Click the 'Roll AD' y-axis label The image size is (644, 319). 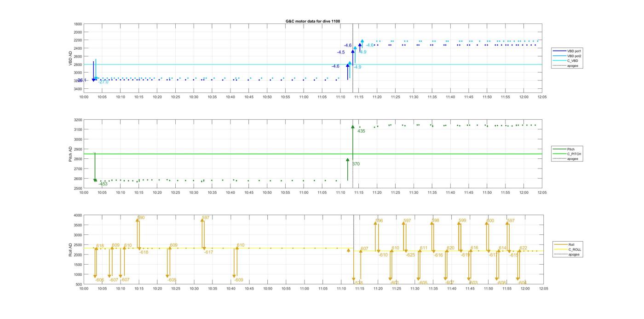pos(70,249)
